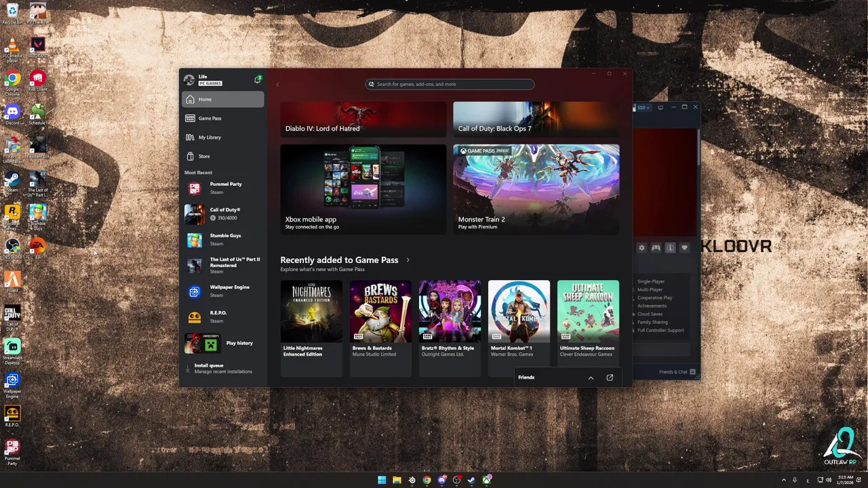Open the Install queue

[x=222, y=369]
